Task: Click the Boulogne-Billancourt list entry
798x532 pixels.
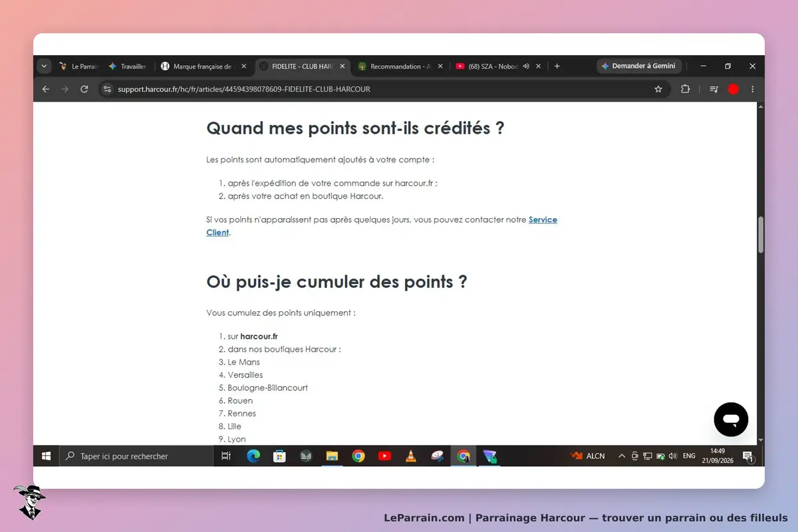Action: [267, 388]
